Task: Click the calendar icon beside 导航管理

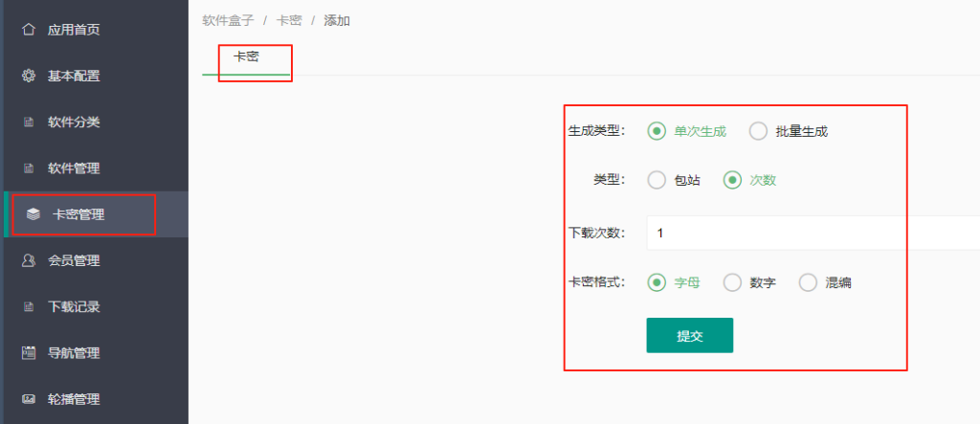Action: pos(28,353)
